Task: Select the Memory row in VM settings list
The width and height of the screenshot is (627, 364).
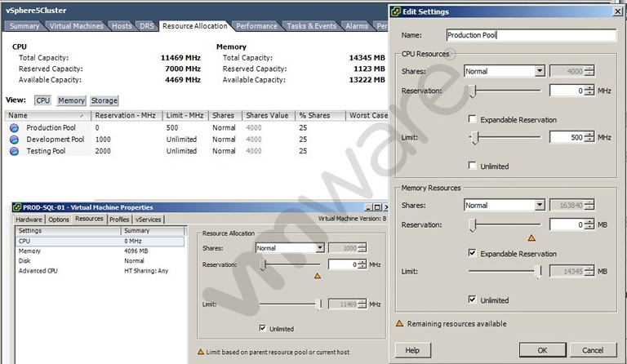Action: [100, 251]
